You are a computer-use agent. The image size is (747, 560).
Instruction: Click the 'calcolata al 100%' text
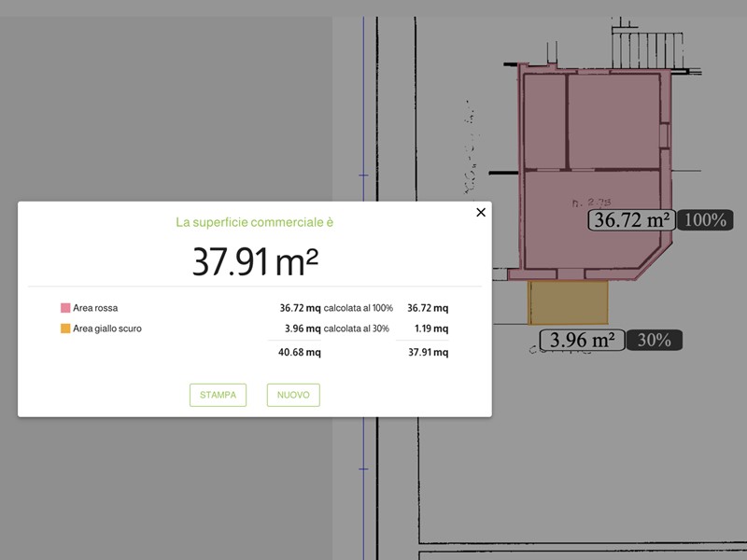click(358, 308)
